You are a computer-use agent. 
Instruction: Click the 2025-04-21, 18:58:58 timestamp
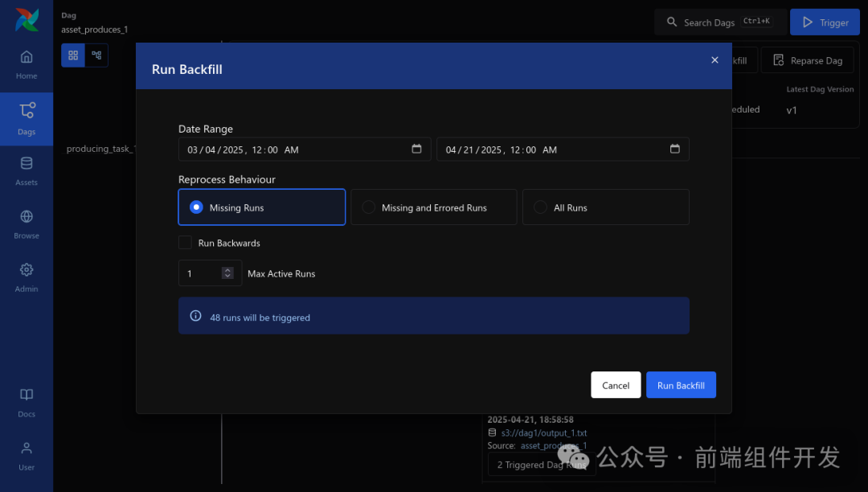click(x=530, y=420)
